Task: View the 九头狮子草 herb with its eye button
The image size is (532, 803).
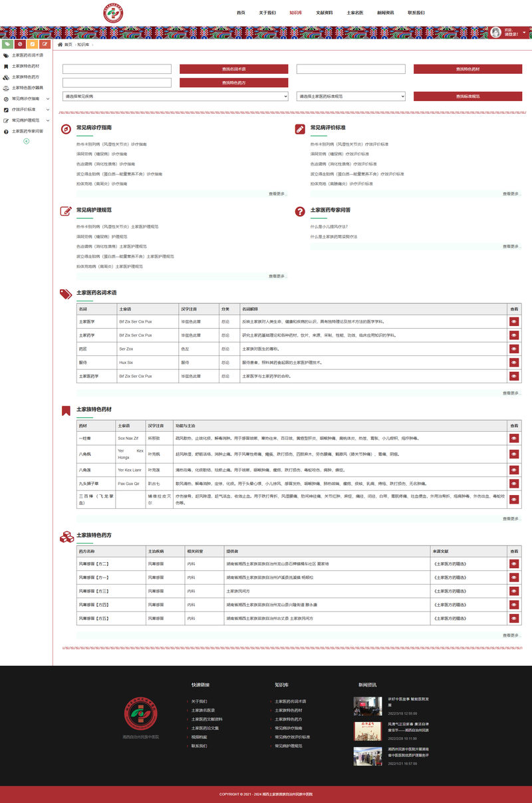Action: pos(513,483)
